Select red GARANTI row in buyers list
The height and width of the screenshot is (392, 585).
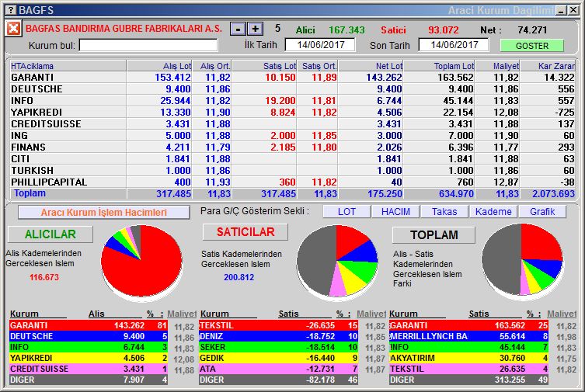pos(89,325)
